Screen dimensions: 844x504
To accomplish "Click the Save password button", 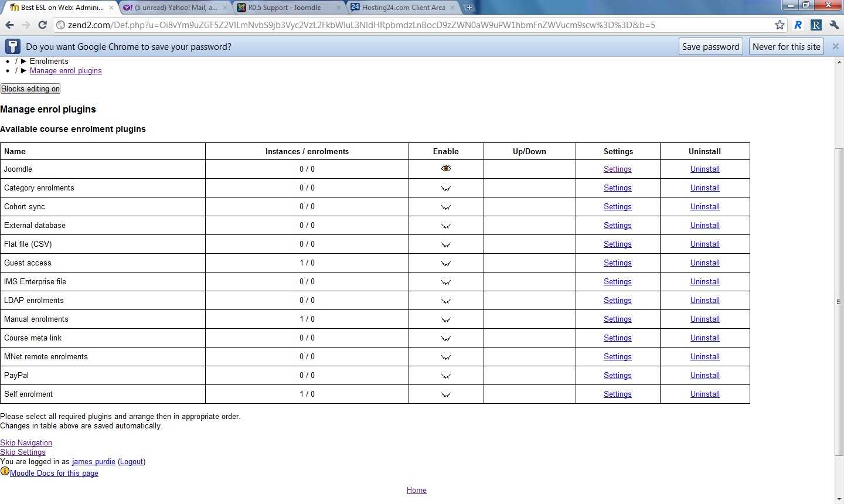I will click(x=710, y=46).
